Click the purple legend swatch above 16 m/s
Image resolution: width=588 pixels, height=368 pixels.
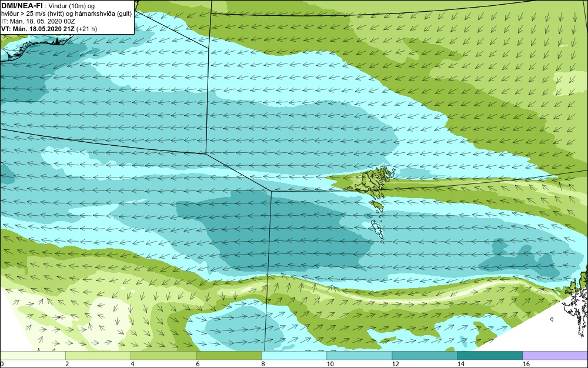(x=556, y=355)
